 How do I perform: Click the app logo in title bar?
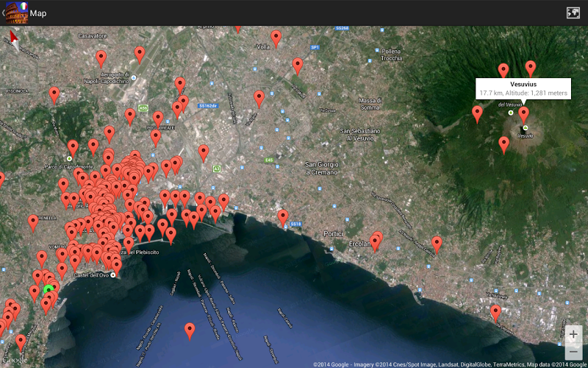[16, 13]
